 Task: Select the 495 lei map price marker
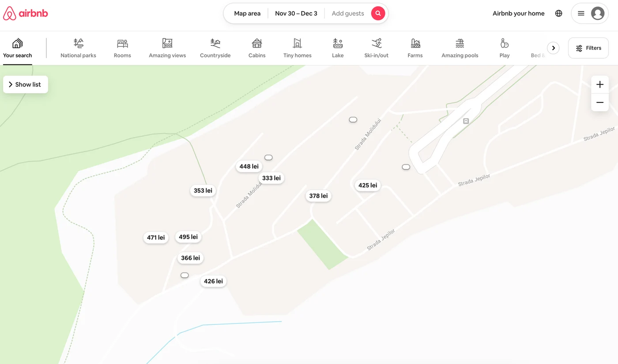(x=188, y=237)
